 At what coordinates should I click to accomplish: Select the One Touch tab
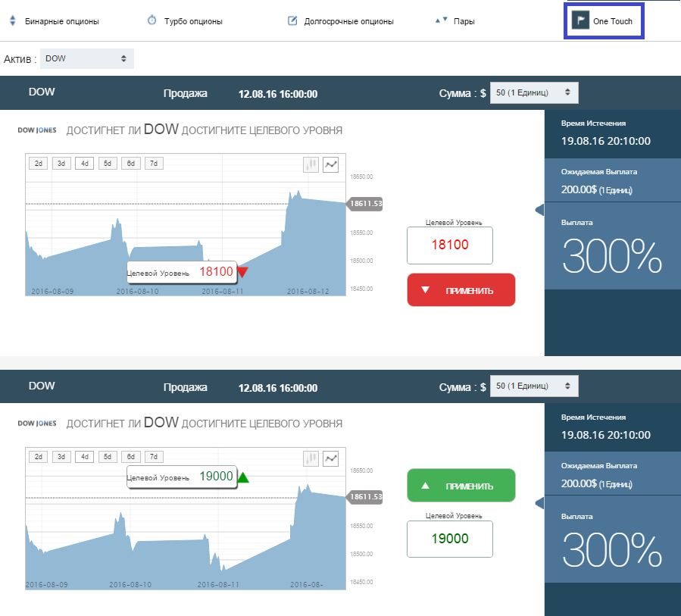(604, 21)
